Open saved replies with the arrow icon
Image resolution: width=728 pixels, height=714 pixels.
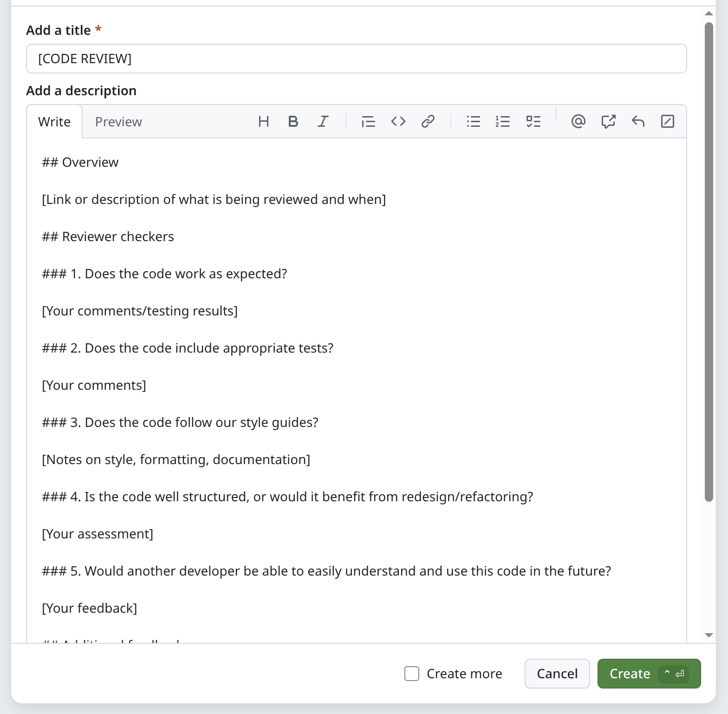[638, 122]
